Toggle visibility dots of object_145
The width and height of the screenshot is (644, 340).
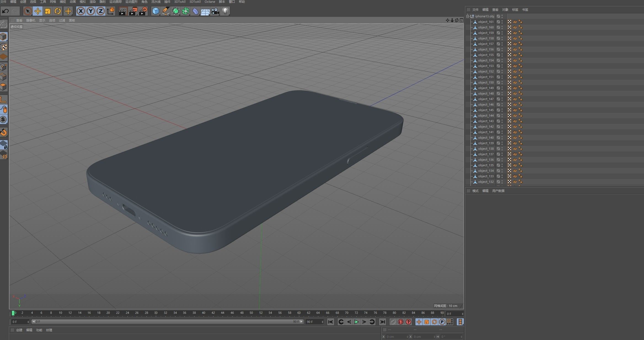click(x=502, y=110)
